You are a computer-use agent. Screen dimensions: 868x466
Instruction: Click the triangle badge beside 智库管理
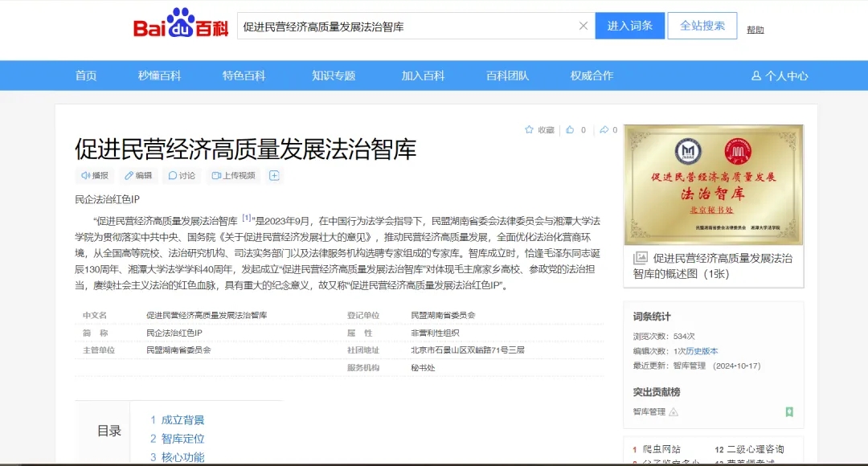pos(674,411)
